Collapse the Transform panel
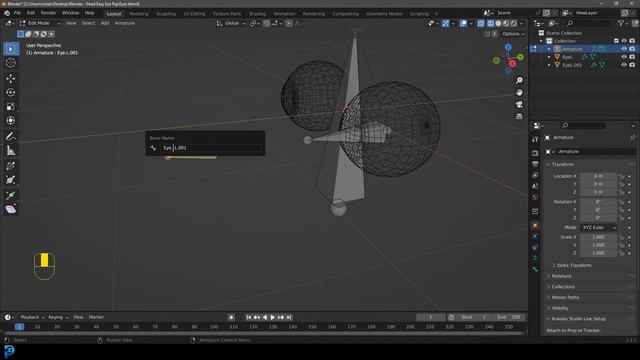 (562, 164)
